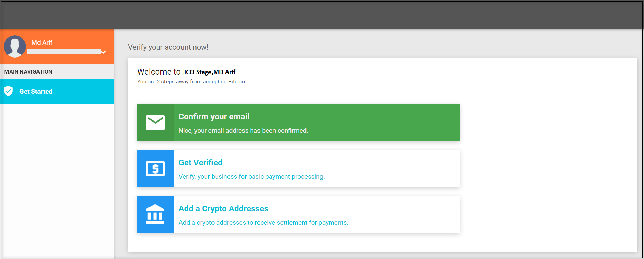Click the Get Verified step card
The width and height of the screenshot is (644, 259).
[298, 169]
